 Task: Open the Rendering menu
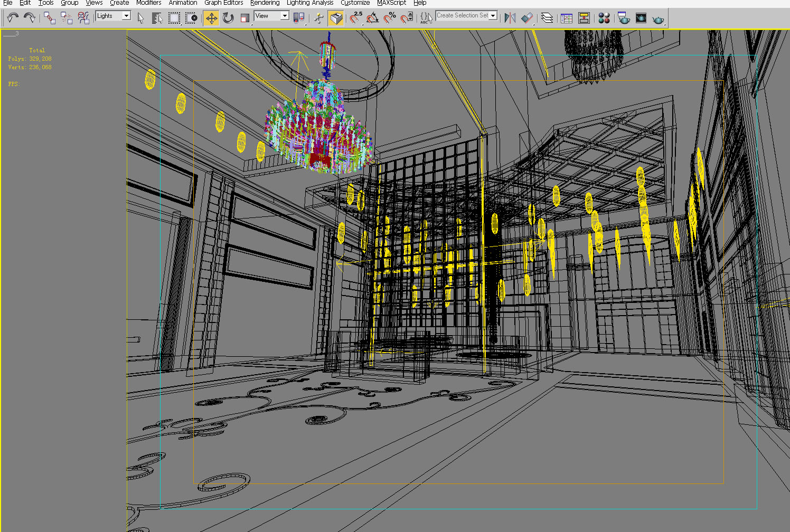265,3
